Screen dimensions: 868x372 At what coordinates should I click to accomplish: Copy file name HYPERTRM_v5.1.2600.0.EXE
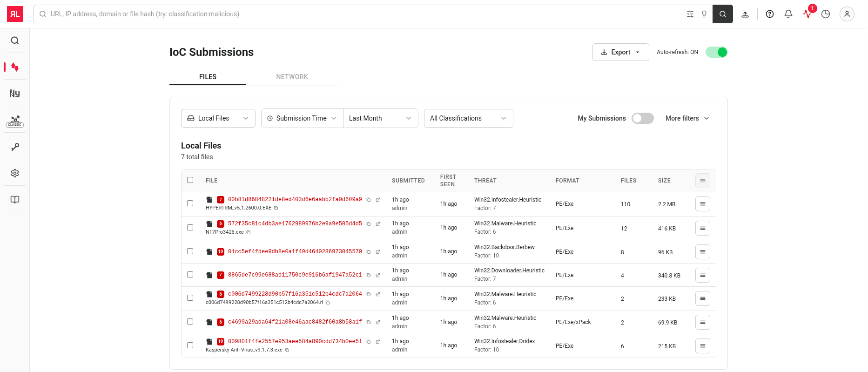(276, 208)
